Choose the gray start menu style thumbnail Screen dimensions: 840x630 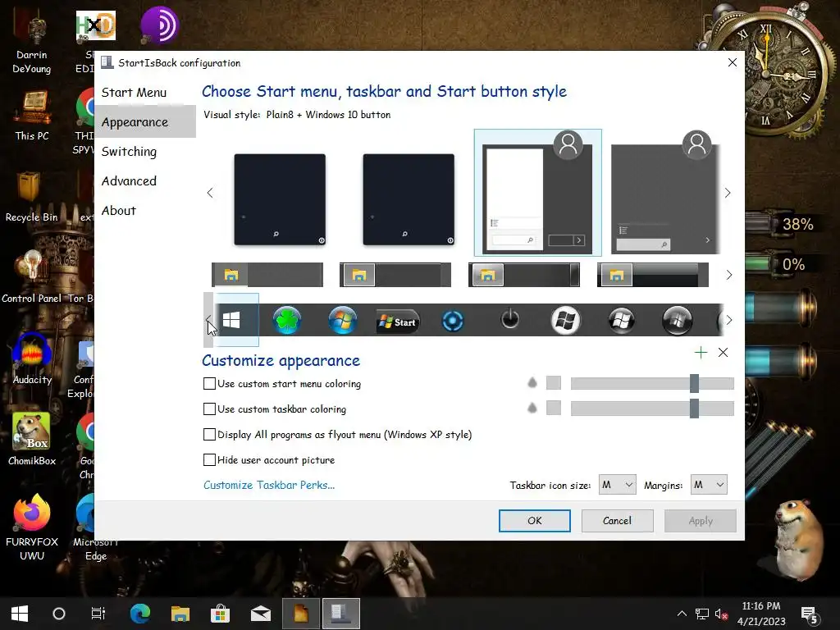(x=664, y=193)
